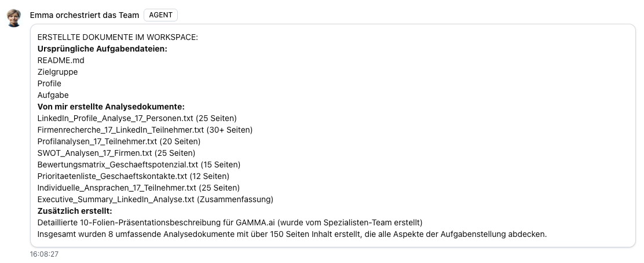This screenshot has width=644, height=263.
Task: Open Executive_Summary_LinkedIn_Analyse.txt entry
Action: (x=155, y=199)
